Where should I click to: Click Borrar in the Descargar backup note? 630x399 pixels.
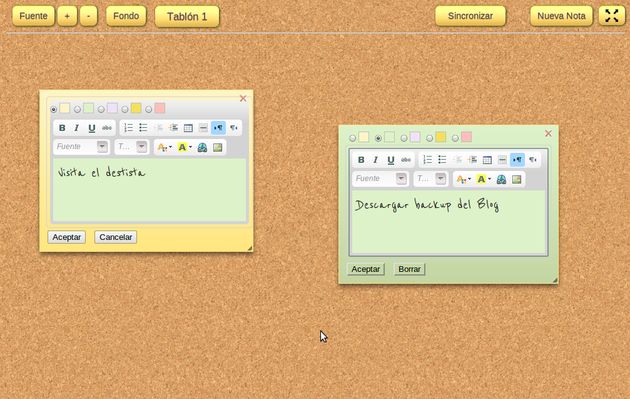tap(409, 269)
